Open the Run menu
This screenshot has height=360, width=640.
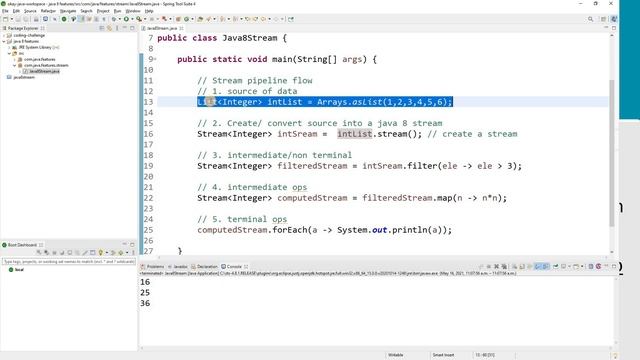pyautogui.click(x=117, y=11)
